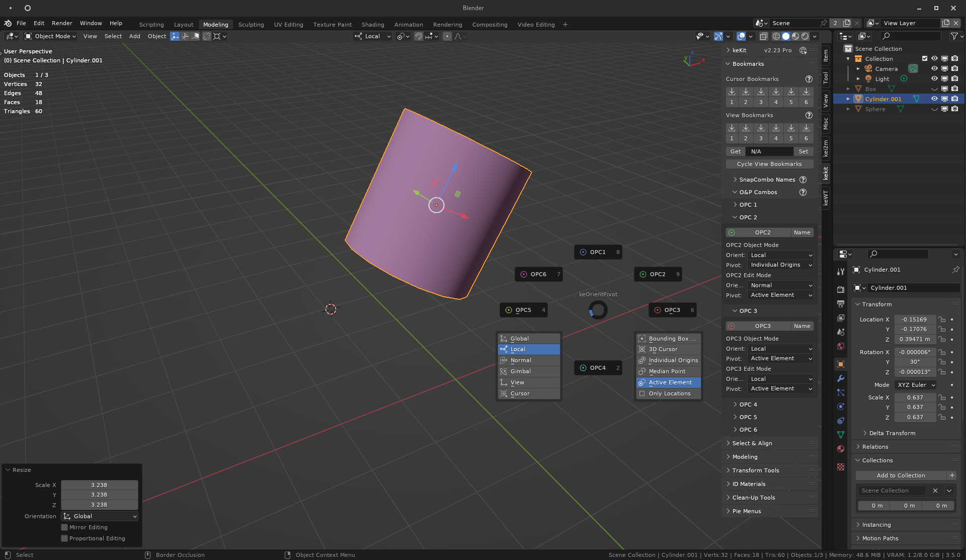Click the Add to Collection button
Viewport: 966px width, 560px height.
901,475
